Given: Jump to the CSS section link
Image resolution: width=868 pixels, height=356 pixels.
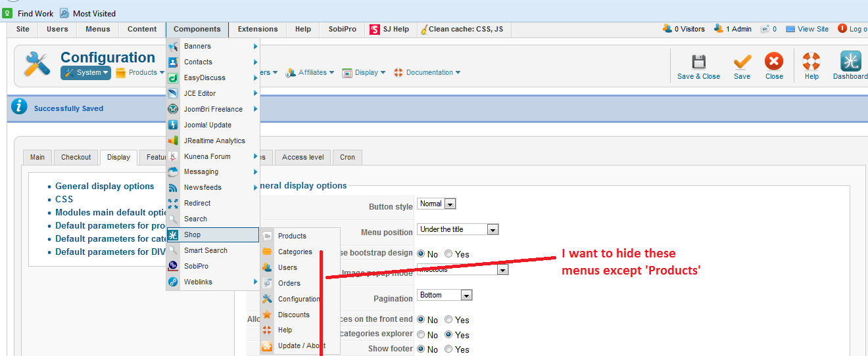Looking at the screenshot, I should (x=64, y=200).
